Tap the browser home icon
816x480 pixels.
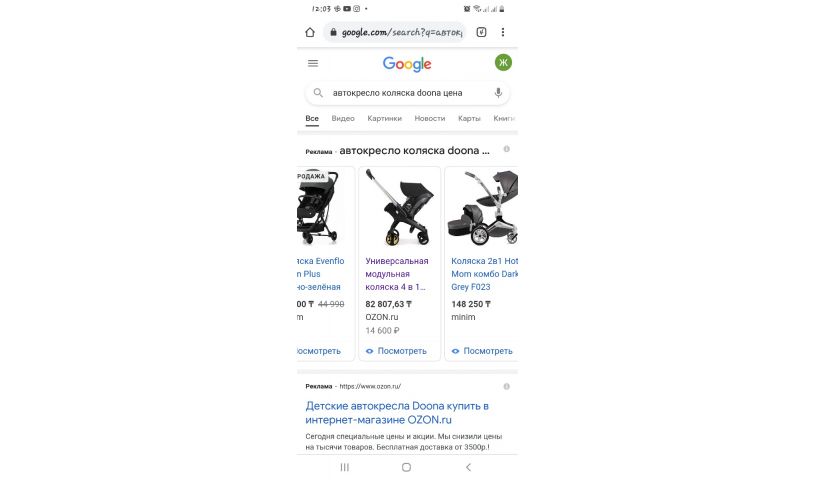pos(310,32)
